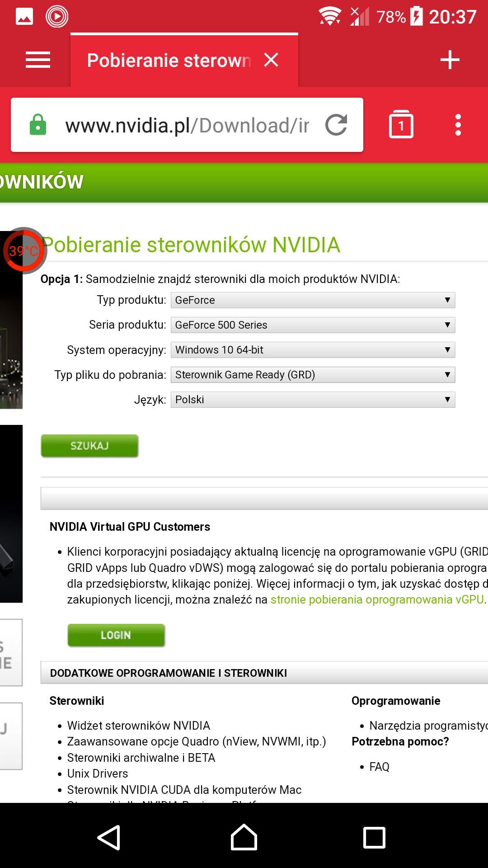Open the System operacyjny dropdown

click(312, 350)
